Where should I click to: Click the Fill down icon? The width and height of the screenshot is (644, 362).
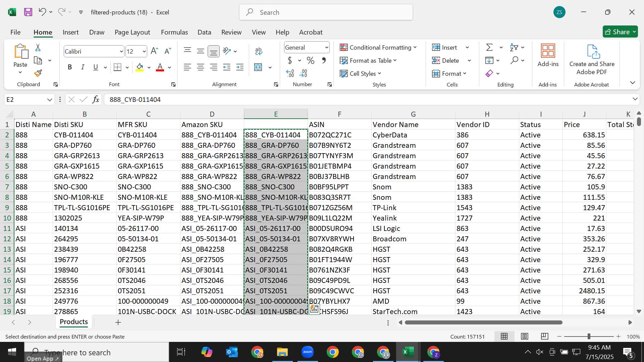489,61
